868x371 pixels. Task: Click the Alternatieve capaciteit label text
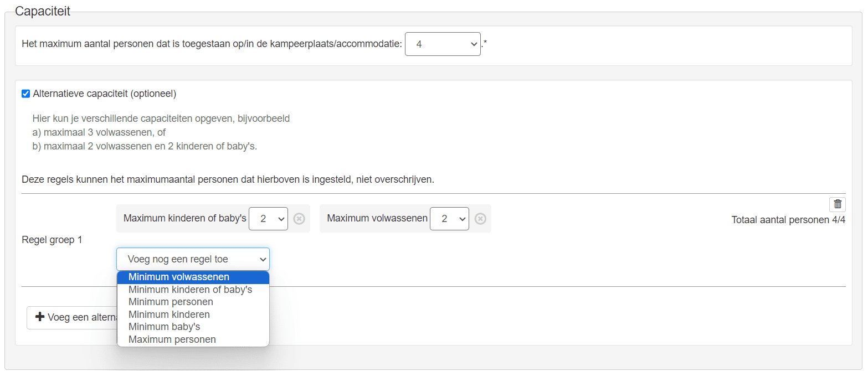coord(105,94)
